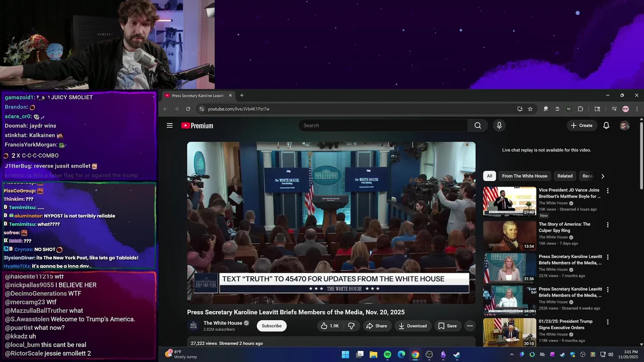The width and height of the screenshot is (644, 362).
Task: Open options for the 31:36 Leavitt briefing
Action: click(607, 257)
